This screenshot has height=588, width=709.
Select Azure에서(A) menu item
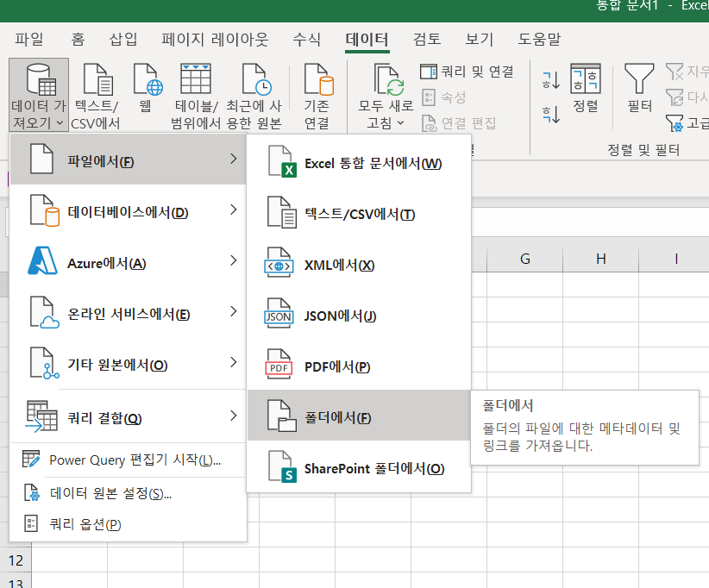click(x=128, y=261)
